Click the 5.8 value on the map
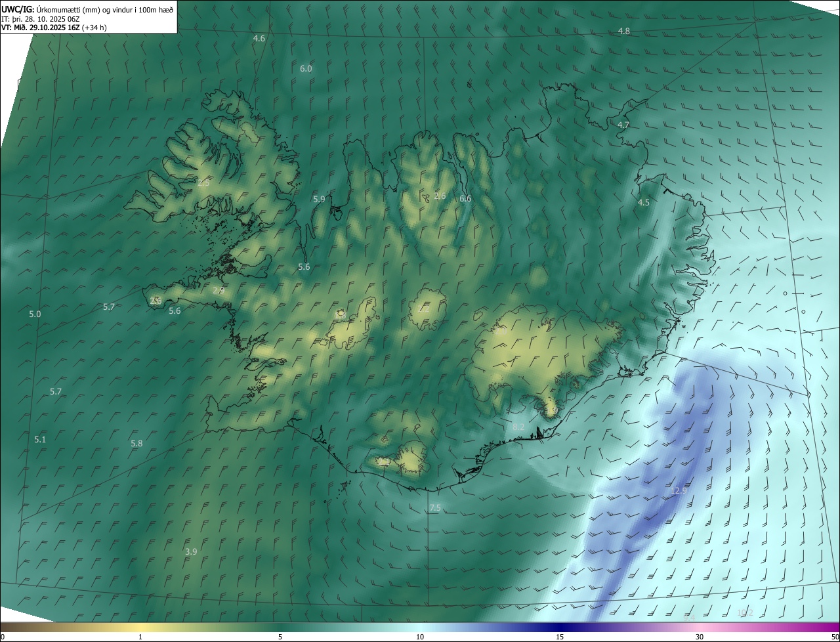The image size is (840, 642). 136,444
